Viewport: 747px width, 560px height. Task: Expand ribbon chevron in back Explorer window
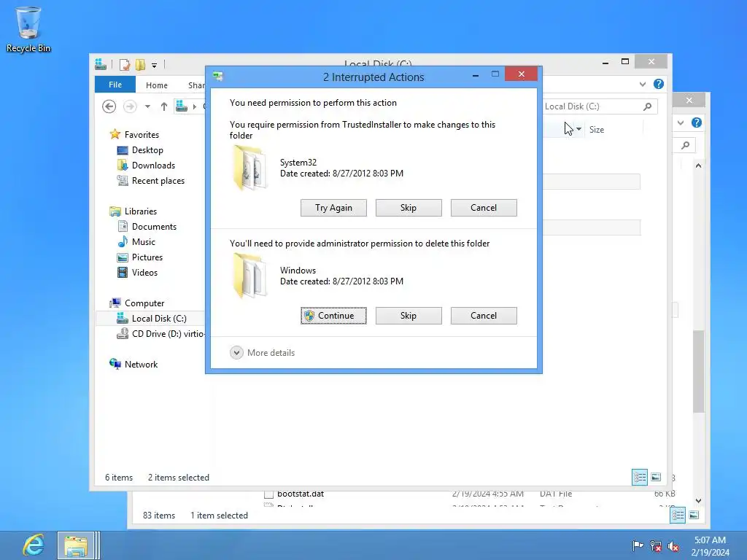681,122
